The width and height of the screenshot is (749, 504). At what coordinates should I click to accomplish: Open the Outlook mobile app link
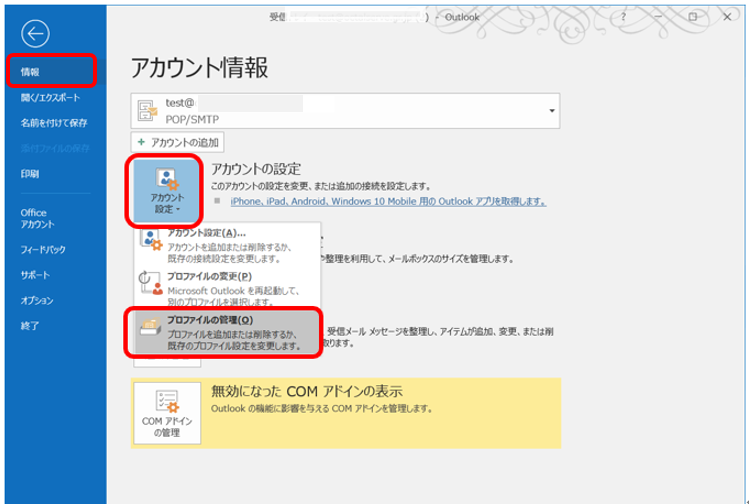pos(388,202)
